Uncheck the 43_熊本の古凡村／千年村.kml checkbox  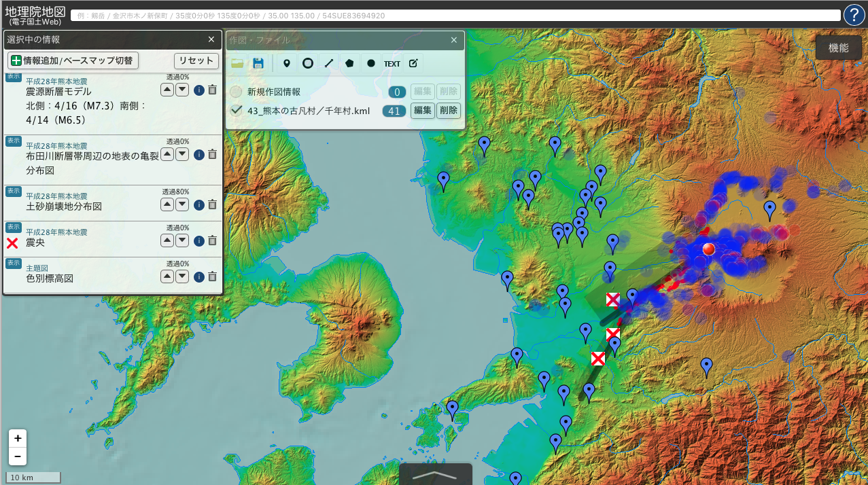[x=236, y=110]
